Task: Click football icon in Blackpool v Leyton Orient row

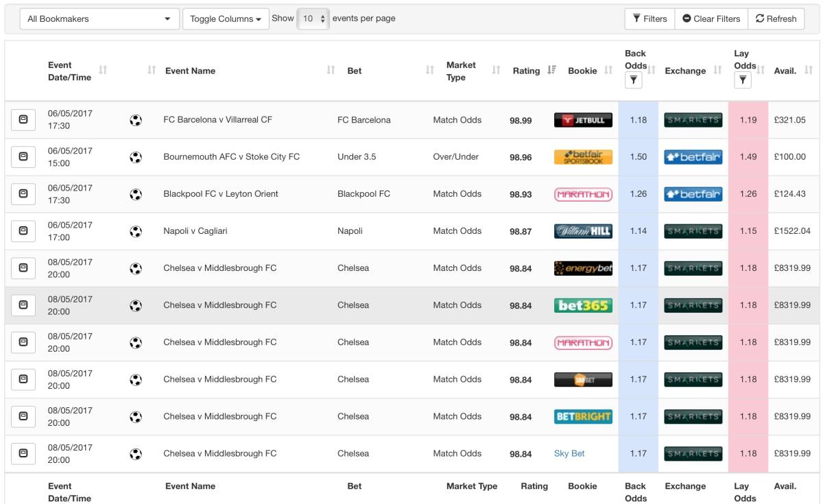Action: 136,194
